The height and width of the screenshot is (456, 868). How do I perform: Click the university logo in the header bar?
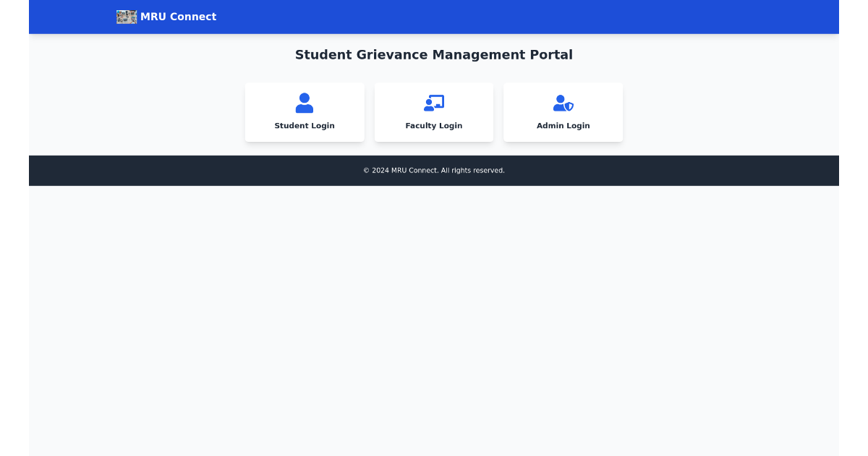[126, 17]
